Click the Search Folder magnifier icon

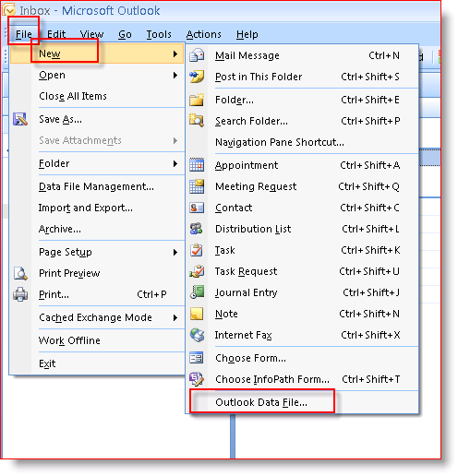click(x=197, y=121)
